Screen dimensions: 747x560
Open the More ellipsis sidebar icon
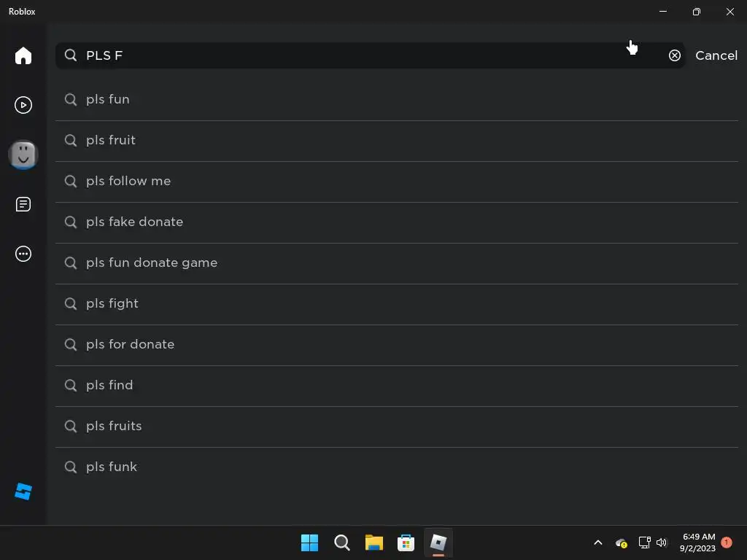[23, 254]
